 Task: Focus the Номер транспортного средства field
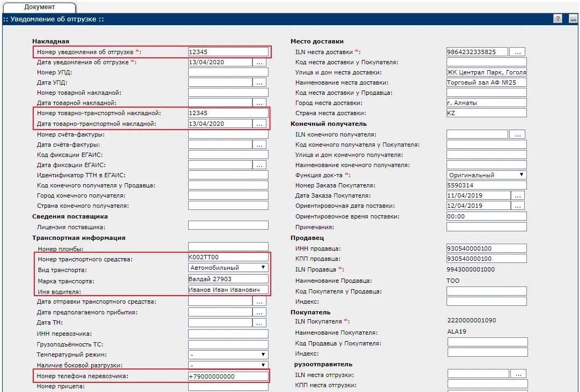pyautogui.click(x=228, y=257)
